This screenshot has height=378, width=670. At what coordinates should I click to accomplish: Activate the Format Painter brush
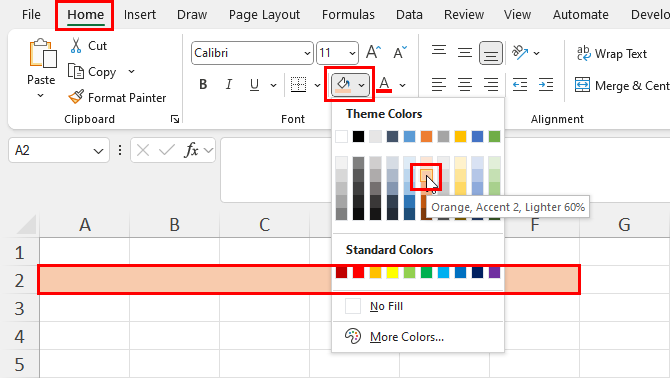click(76, 97)
